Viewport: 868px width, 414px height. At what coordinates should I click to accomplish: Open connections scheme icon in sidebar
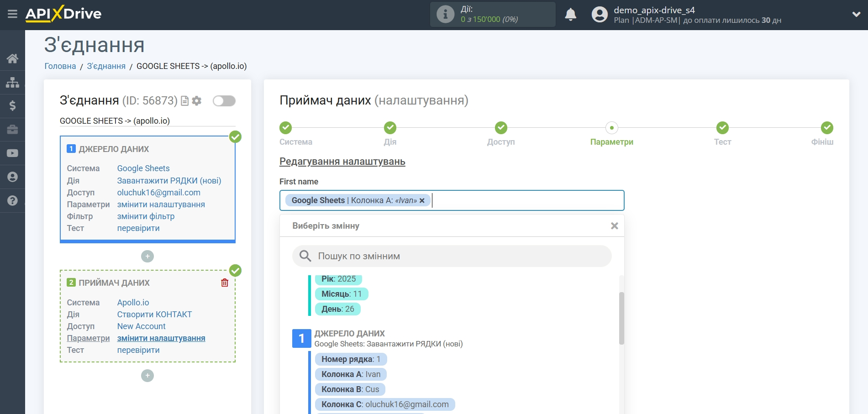pyautogui.click(x=12, y=82)
